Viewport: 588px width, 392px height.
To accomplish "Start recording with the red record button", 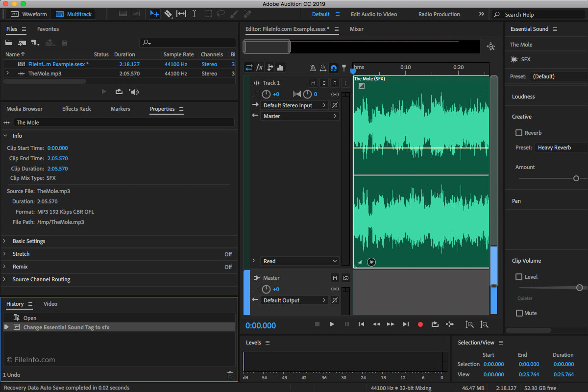I will 420,324.
